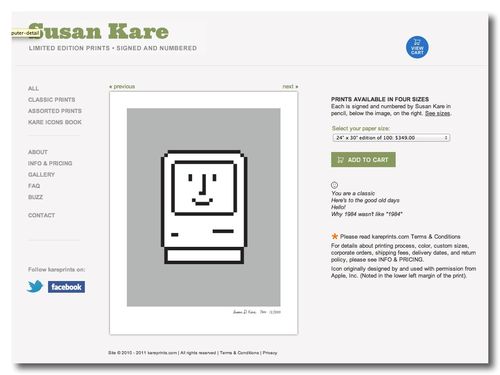This screenshot has height=375, width=500.
Task: Open Assorted Prints category
Action: pos(55,111)
